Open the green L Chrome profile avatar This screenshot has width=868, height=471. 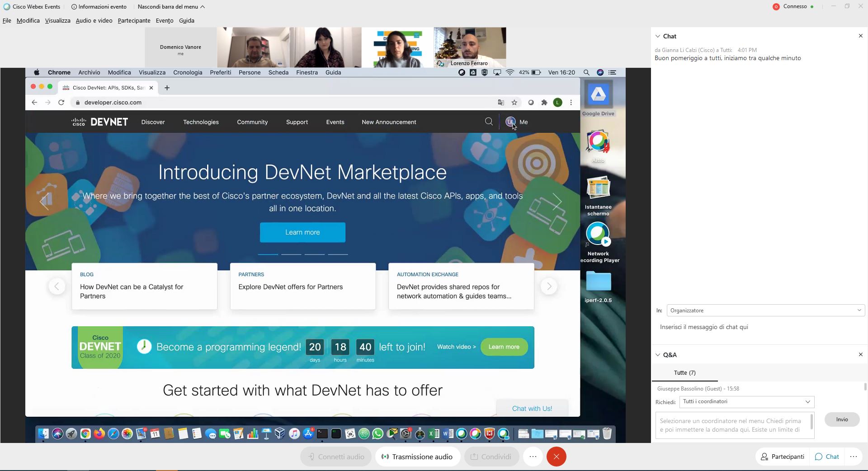coord(558,103)
